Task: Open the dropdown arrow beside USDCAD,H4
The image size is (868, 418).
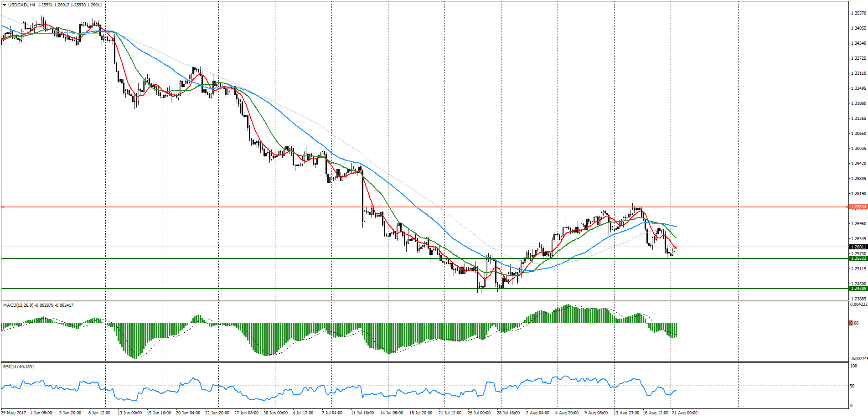Action: click(x=4, y=5)
